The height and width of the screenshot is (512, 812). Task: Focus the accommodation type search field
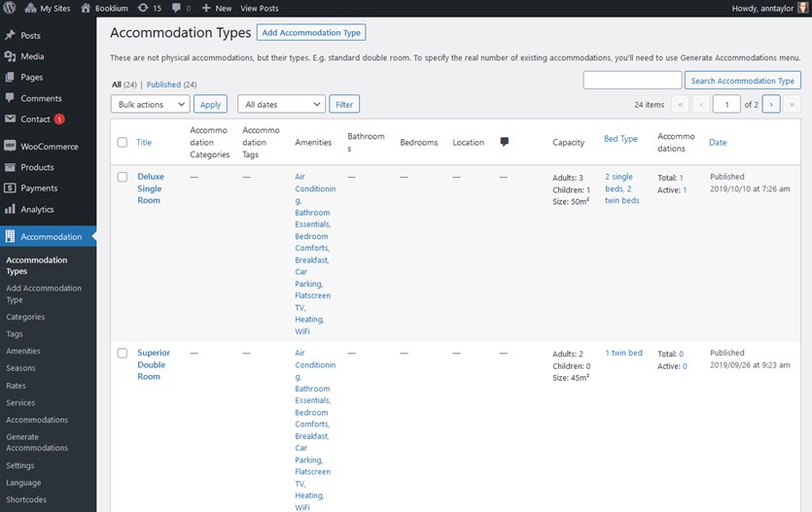632,81
